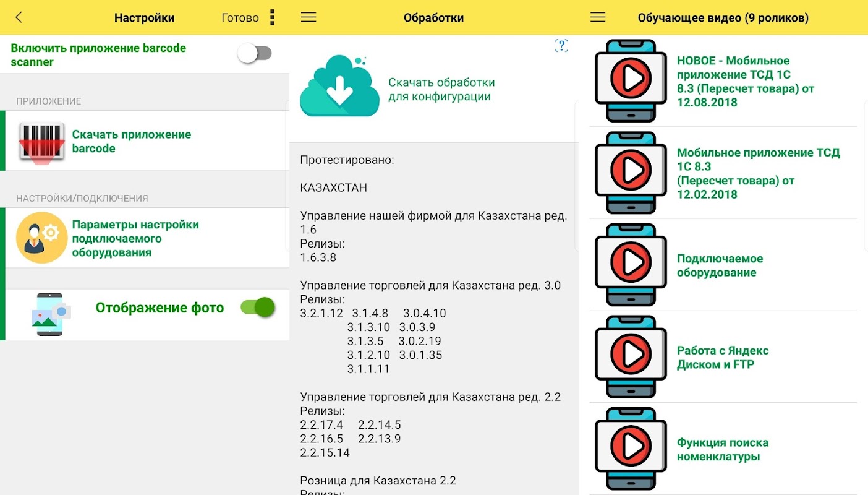Select release 3.1.4.8
868x495 pixels.
[370, 314]
